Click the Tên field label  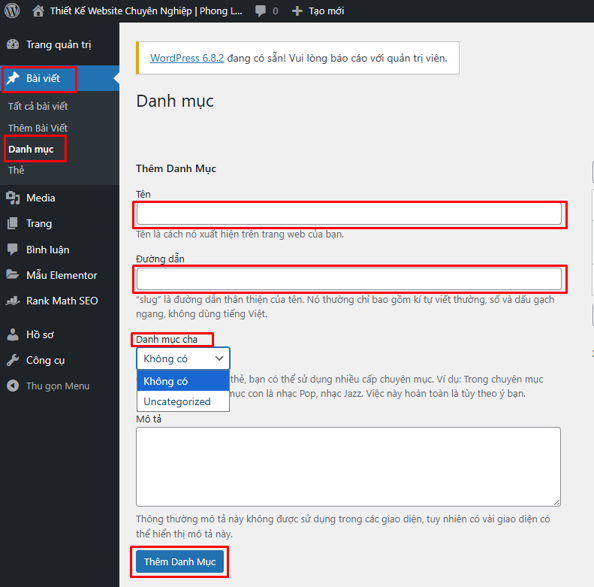(143, 194)
